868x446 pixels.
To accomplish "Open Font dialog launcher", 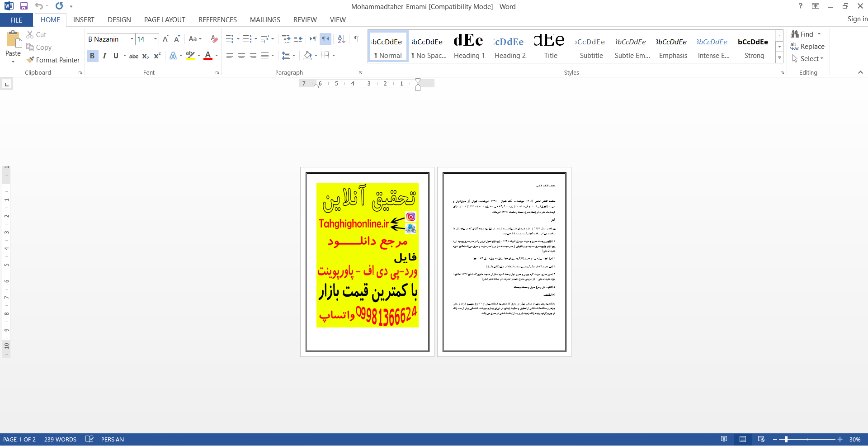I will coord(217,73).
